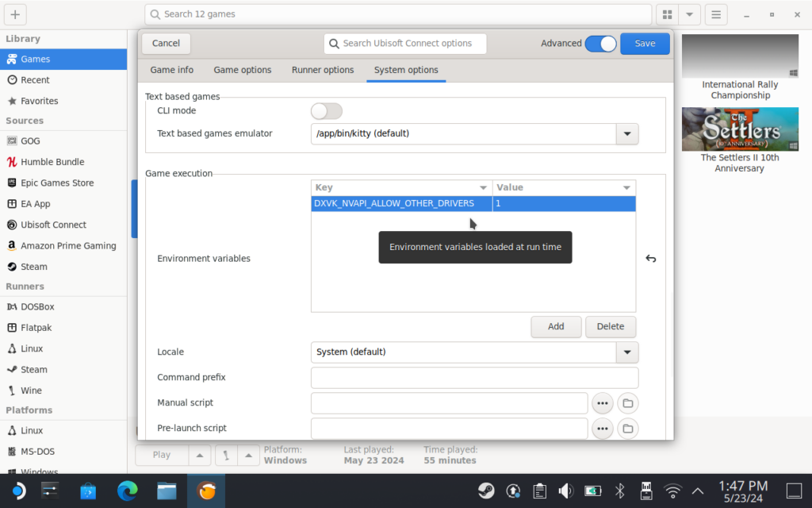The image size is (812, 508).
Task: Open Microsoft Edge from taskbar
Action: pos(128,491)
